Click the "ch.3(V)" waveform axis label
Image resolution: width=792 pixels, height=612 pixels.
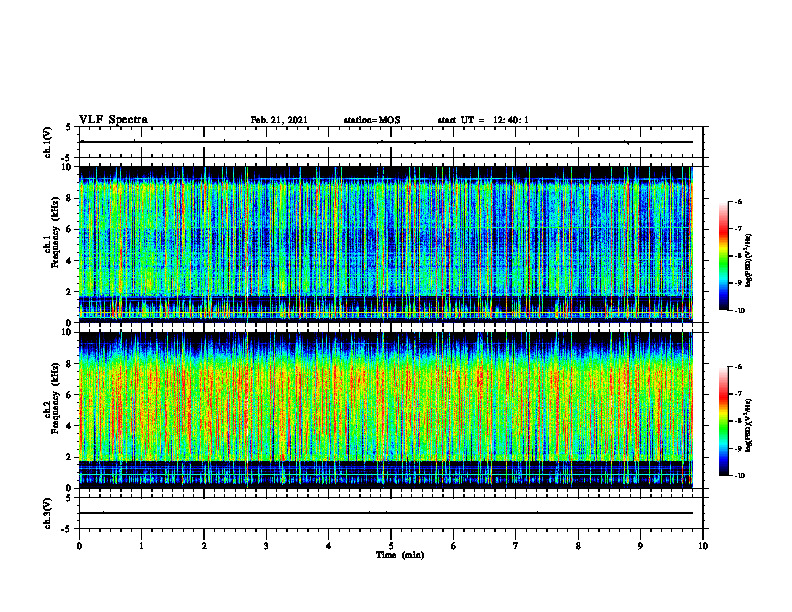tap(48, 513)
